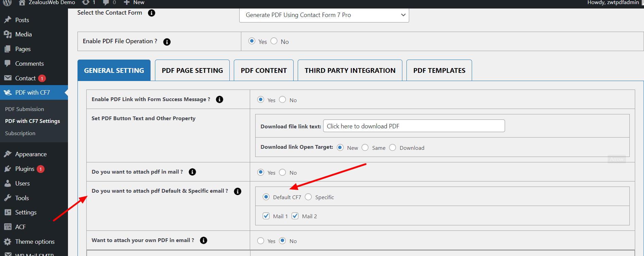Click info icon for attach your own PDF
Image resolution: width=644 pixels, height=256 pixels.
click(x=204, y=240)
